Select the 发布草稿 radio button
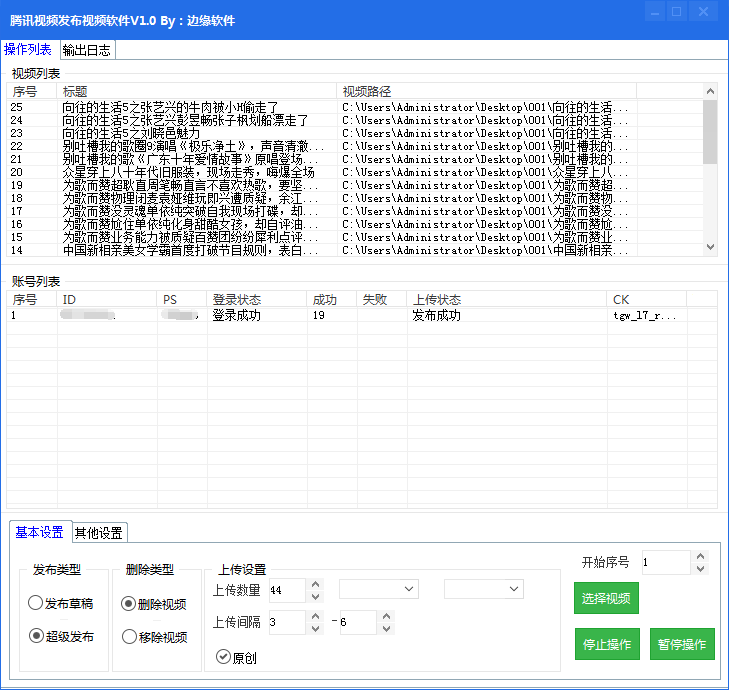 [x=60, y=604]
